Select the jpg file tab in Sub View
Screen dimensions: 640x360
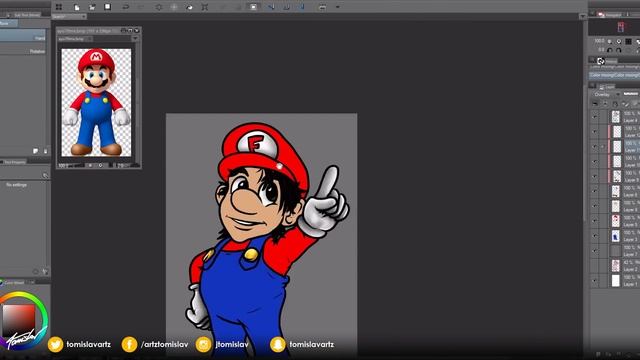75,39
